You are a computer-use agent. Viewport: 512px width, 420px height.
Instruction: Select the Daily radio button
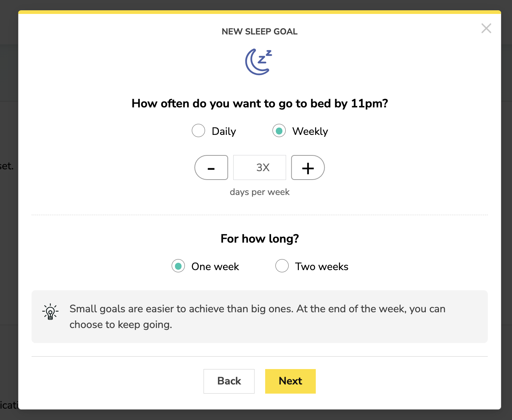pos(198,130)
